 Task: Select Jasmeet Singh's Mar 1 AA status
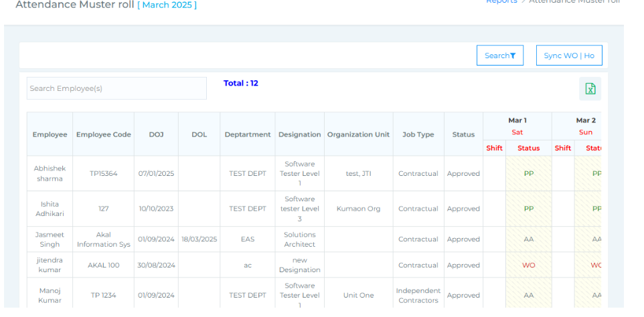coord(528,239)
